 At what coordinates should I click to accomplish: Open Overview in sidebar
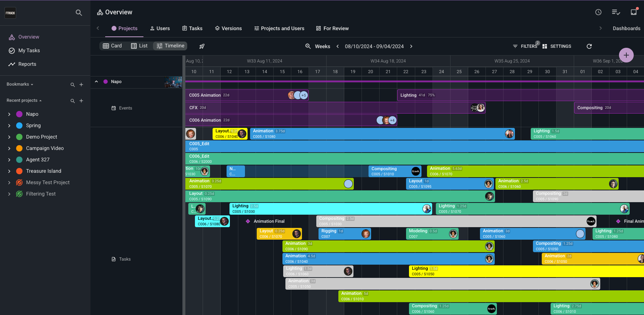[x=29, y=37]
